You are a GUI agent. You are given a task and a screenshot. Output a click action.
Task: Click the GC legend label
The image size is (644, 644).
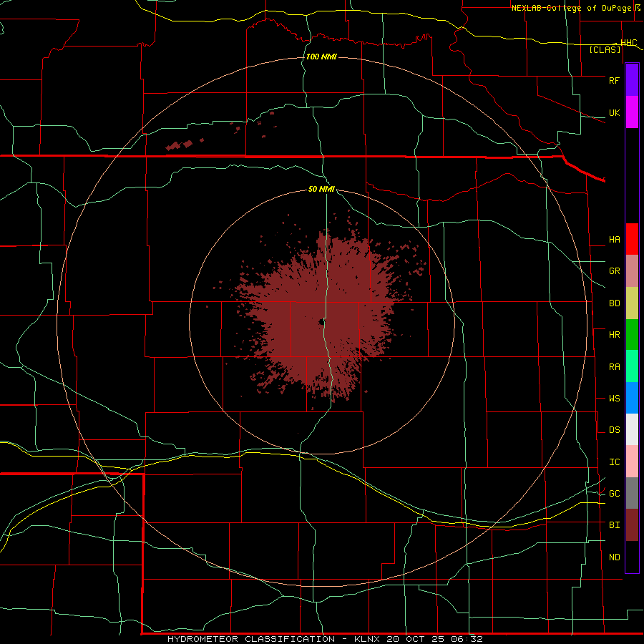[614, 494]
